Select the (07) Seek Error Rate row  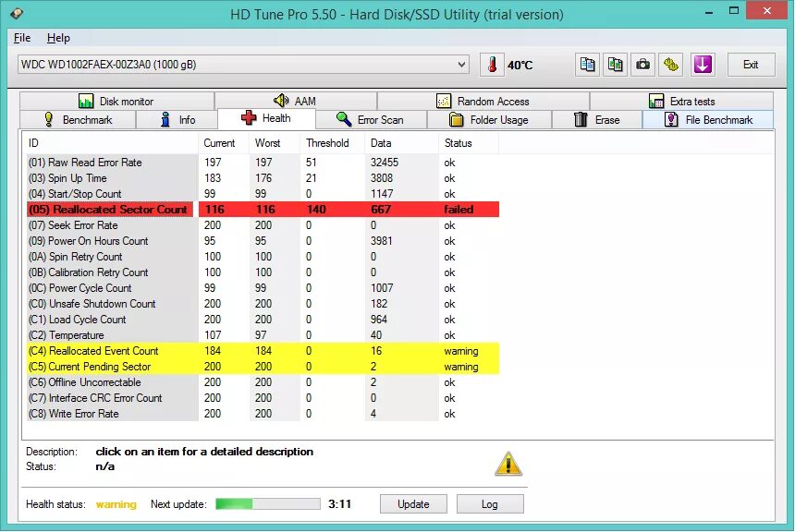point(263,225)
